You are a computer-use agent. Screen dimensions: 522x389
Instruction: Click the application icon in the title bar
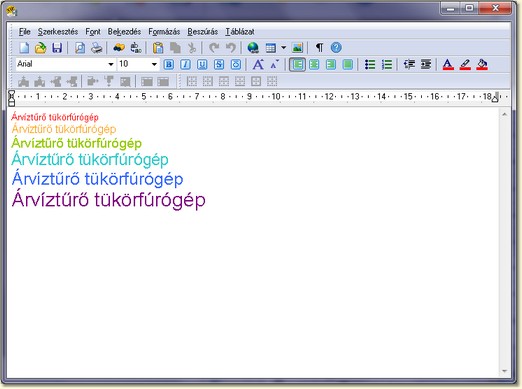12,12
